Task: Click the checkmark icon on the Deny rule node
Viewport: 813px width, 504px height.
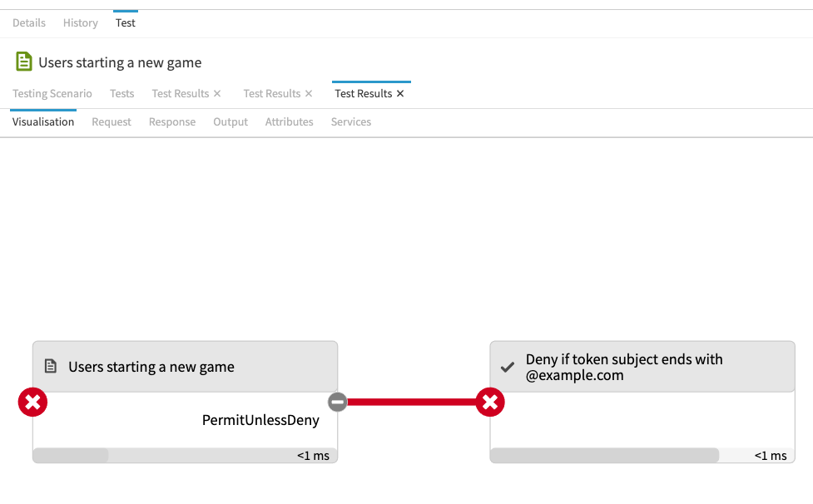Action: (508, 367)
